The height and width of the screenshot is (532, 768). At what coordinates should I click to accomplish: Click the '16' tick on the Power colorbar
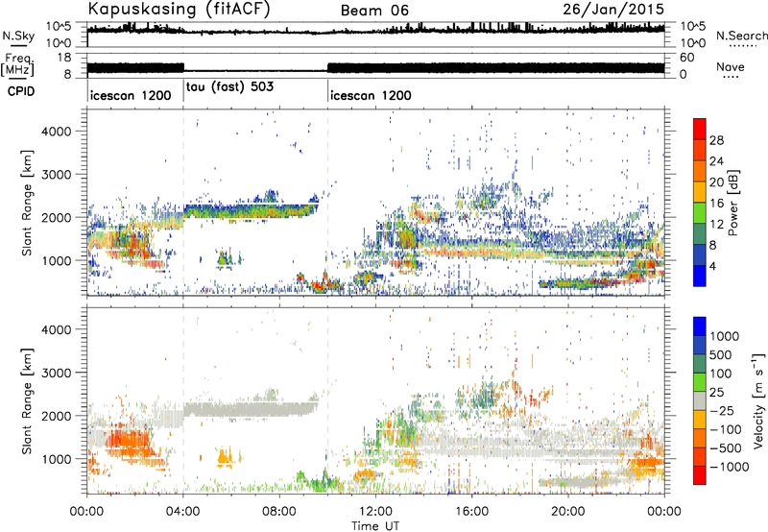[716, 204]
